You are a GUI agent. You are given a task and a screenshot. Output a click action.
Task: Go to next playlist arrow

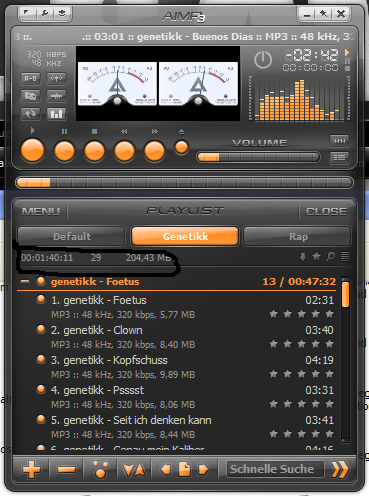tap(203, 469)
